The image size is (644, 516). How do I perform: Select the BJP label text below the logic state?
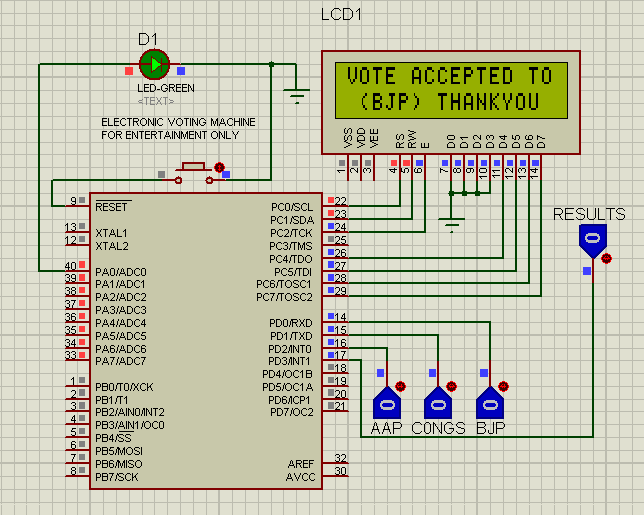pyautogui.click(x=490, y=428)
